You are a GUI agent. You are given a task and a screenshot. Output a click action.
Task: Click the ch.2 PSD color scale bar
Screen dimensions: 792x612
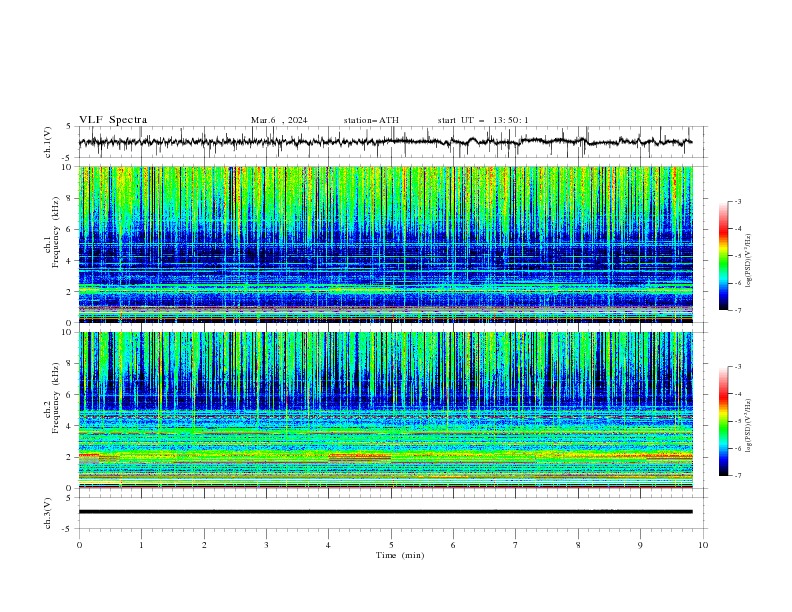coord(723,421)
